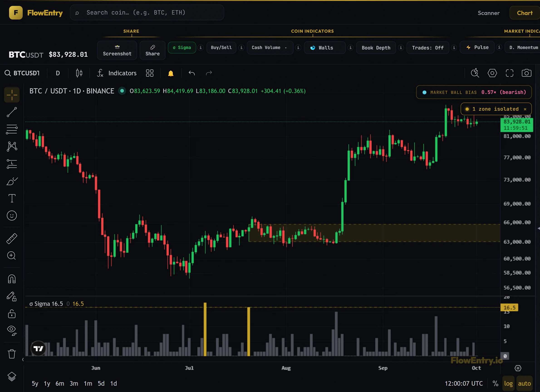
Task: Click the trash remove drawings icon
Action: click(12, 354)
